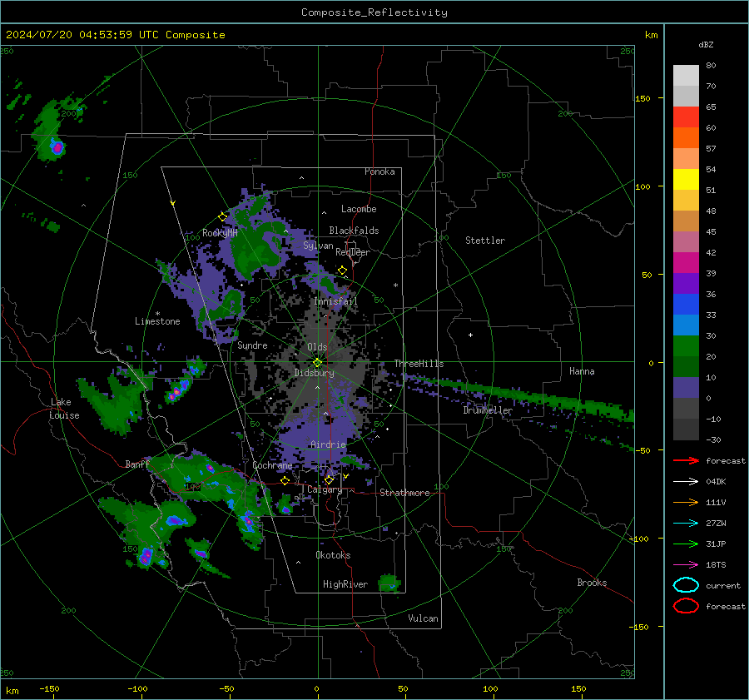
Task: Click the strong echo cell in the far northwest
Action: tap(57, 147)
